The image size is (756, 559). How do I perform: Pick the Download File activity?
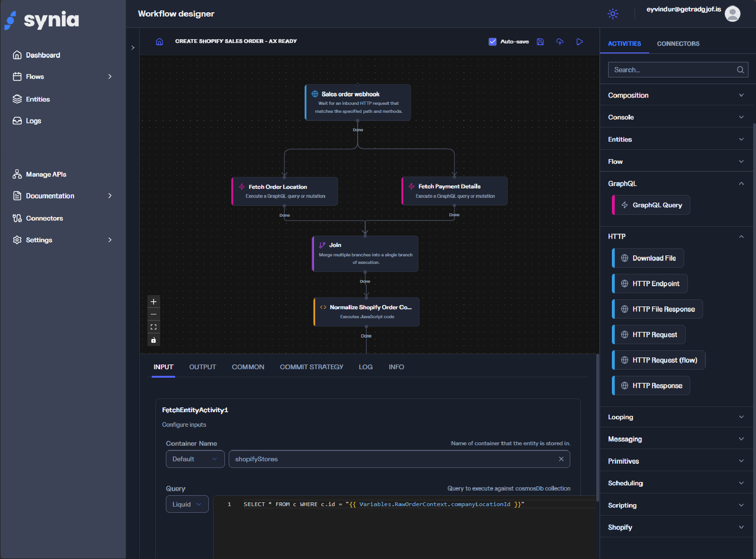click(x=648, y=258)
